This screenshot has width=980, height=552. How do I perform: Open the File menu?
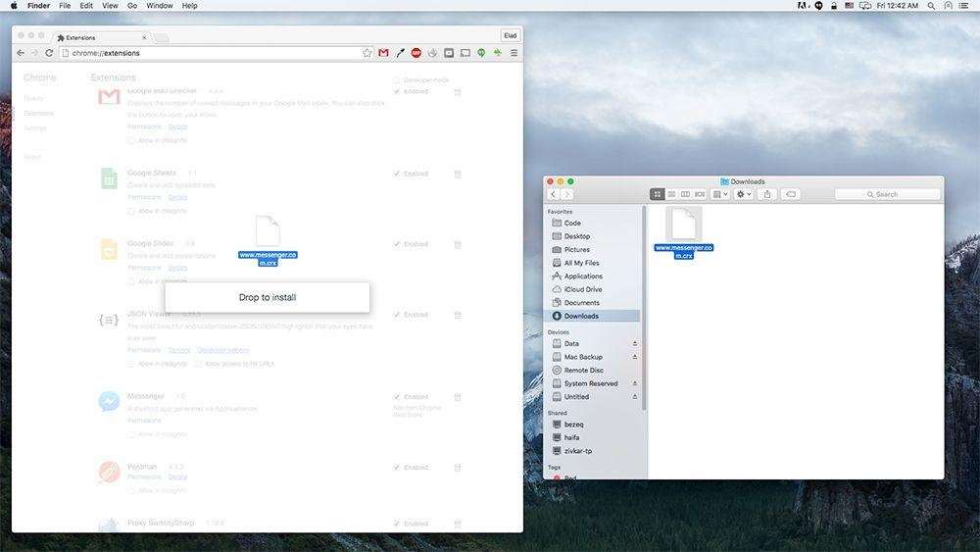pyautogui.click(x=65, y=6)
